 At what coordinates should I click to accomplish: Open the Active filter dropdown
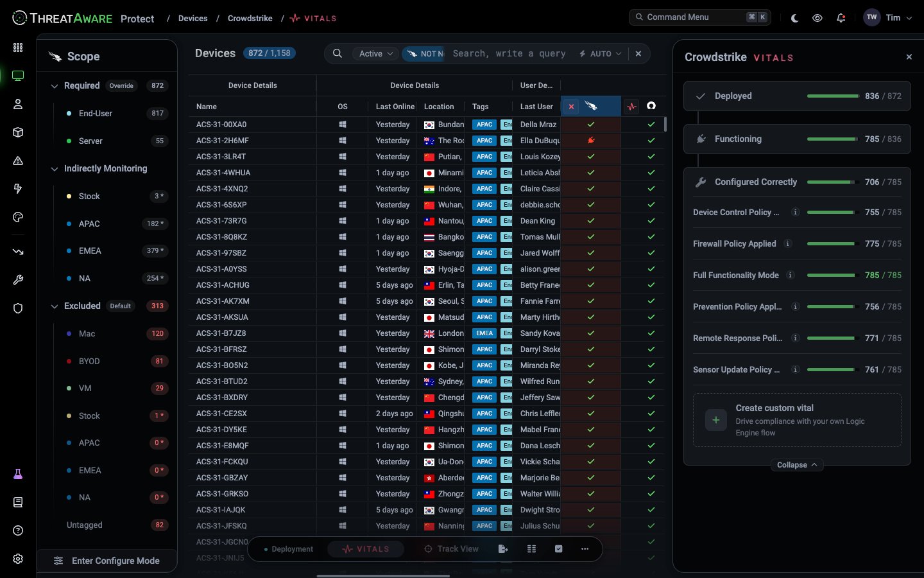tap(375, 54)
